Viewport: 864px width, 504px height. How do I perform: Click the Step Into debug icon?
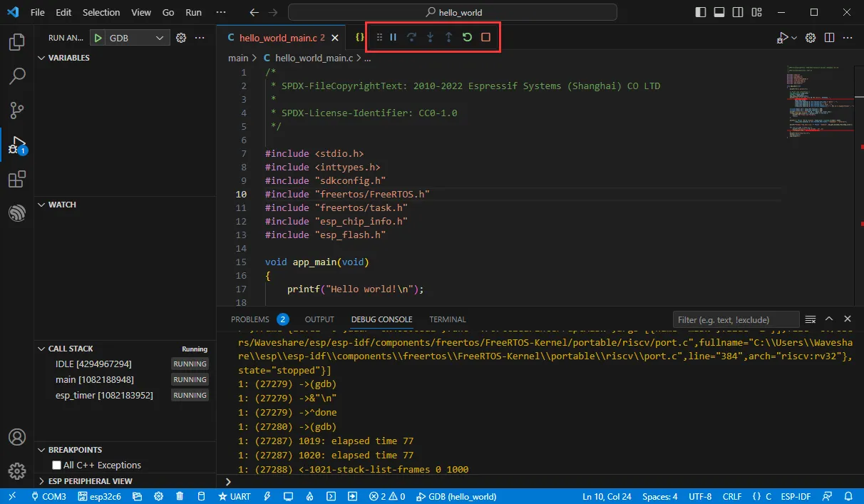(430, 37)
